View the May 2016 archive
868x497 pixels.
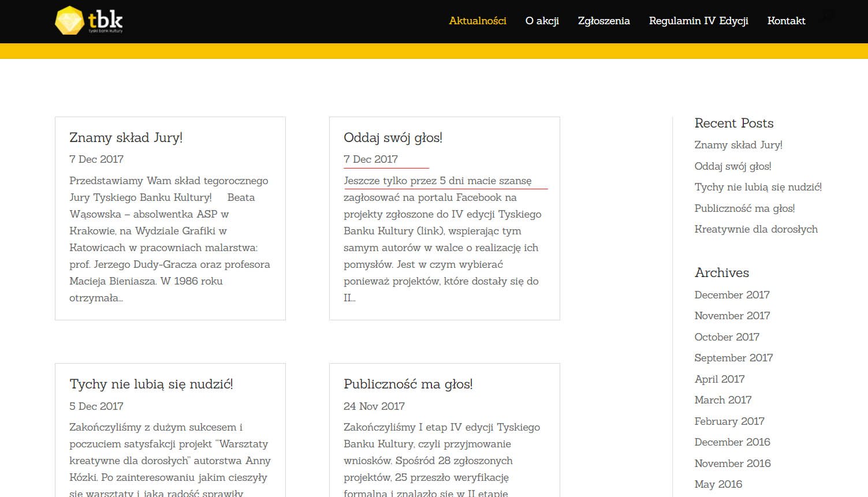point(718,484)
